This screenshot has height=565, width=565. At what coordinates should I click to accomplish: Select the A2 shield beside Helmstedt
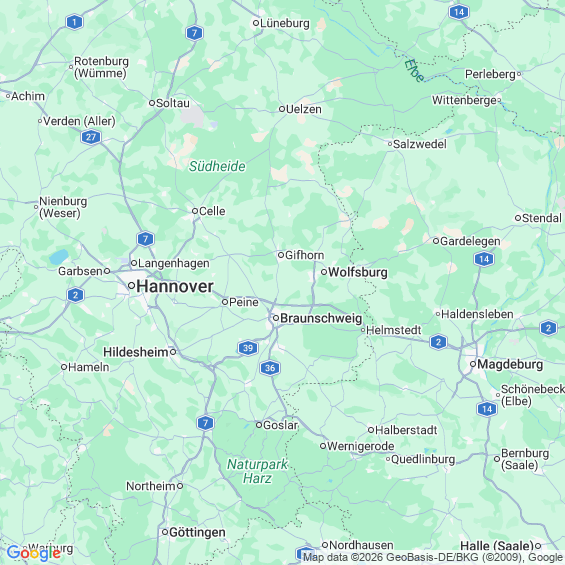[x=439, y=342]
